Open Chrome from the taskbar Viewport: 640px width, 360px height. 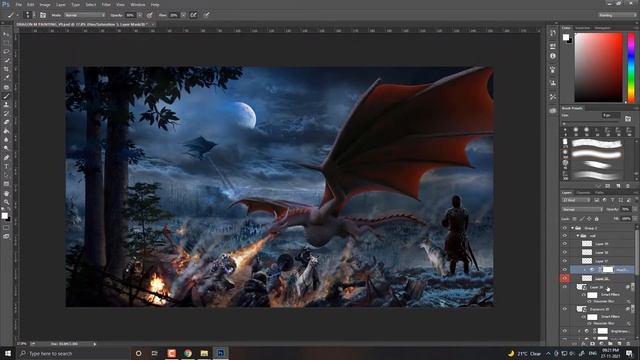188,353
